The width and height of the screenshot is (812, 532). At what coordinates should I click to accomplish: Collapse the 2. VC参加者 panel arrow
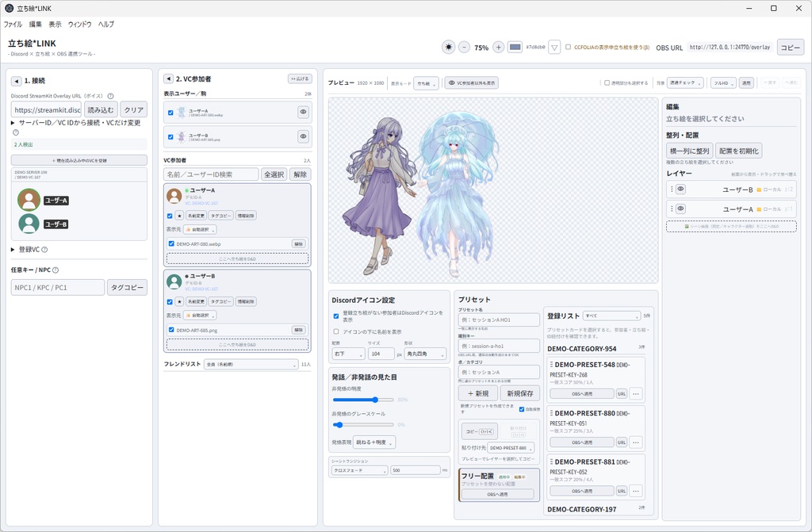pyautogui.click(x=168, y=78)
